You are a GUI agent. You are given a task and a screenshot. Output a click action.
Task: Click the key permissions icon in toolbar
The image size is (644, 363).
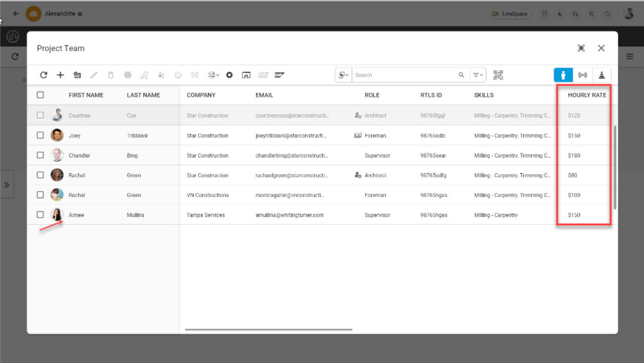144,75
